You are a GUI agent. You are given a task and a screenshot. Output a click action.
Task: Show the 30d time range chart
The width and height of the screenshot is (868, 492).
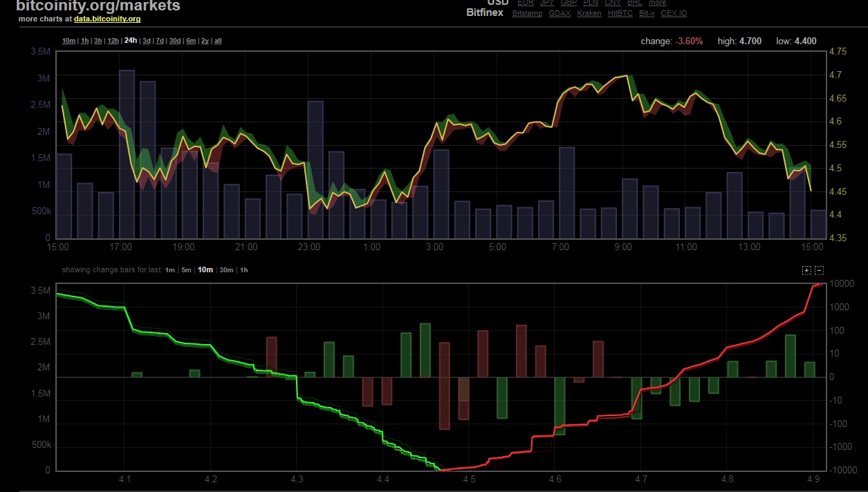tap(175, 41)
